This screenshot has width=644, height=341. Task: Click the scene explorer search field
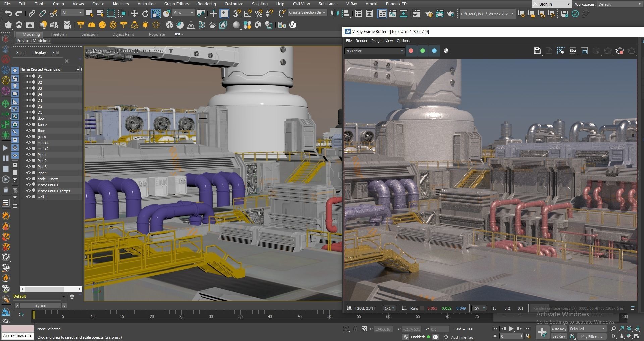click(38, 61)
